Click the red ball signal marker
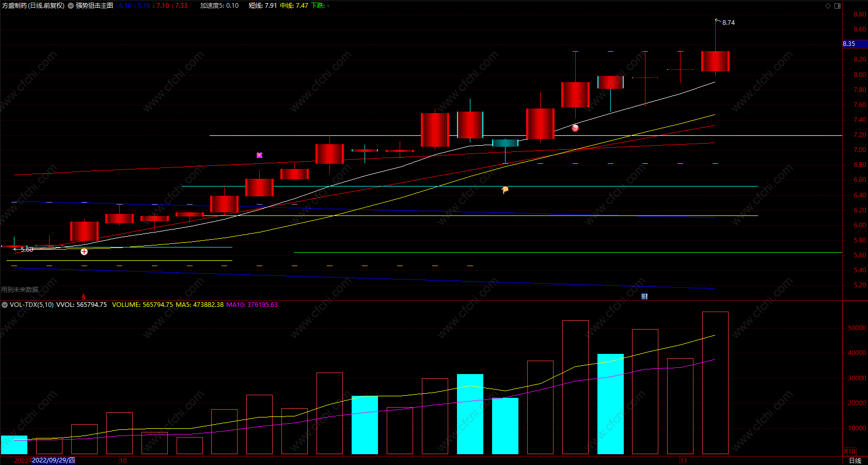868x465 pixels. tap(575, 128)
